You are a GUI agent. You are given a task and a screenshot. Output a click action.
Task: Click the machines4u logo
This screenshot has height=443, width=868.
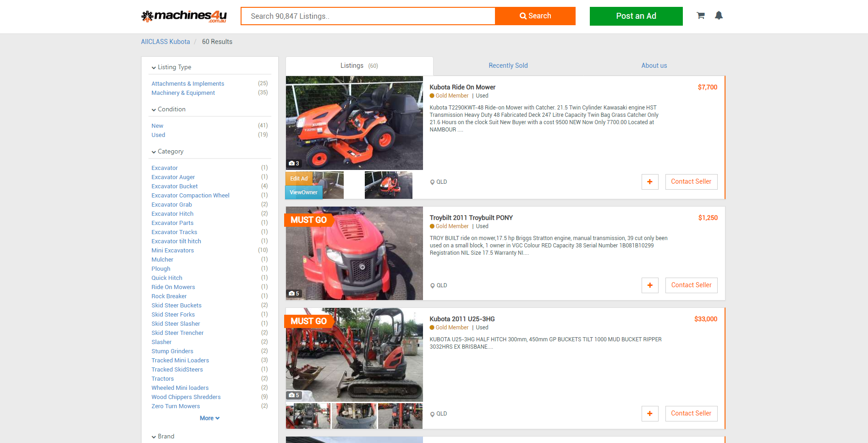point(184,16)
